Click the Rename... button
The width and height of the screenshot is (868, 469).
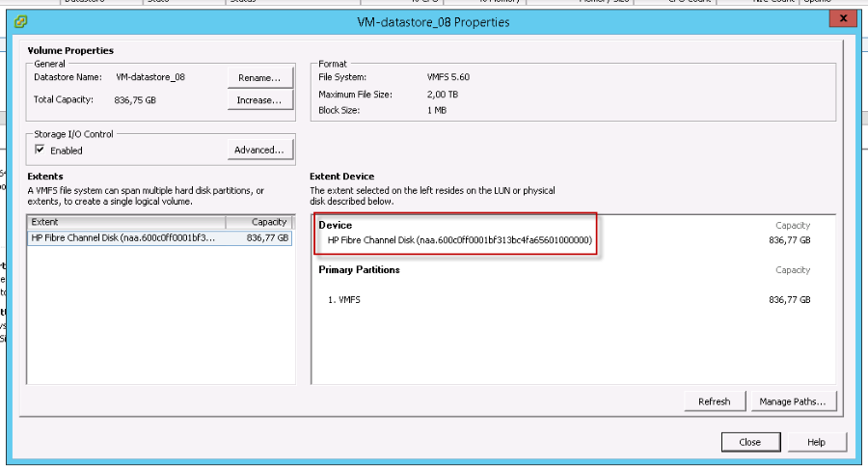click(x=259, y=77)
